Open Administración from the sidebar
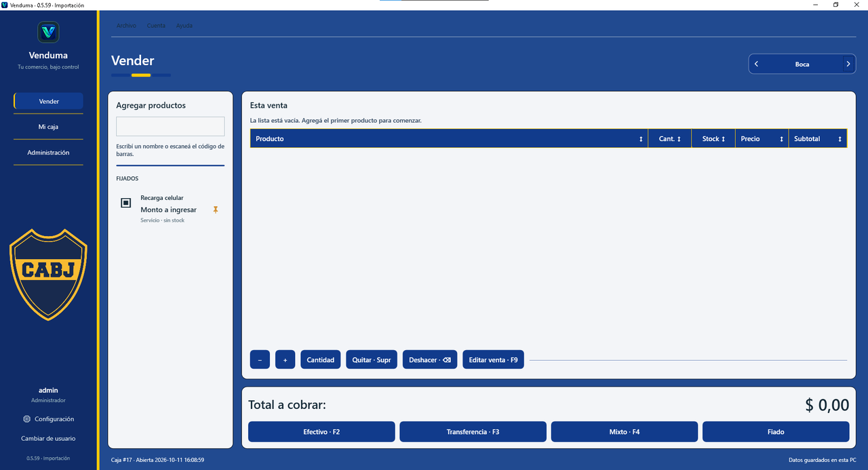 click(49, 153)
